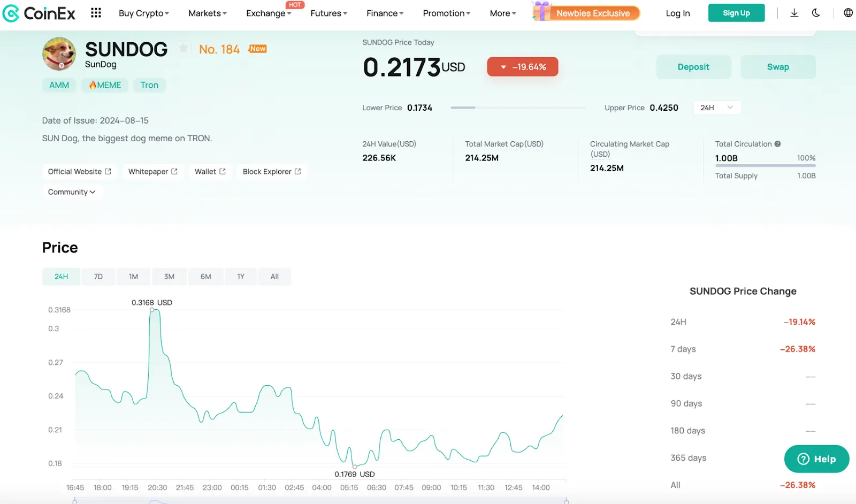Toggle dark mode moon icon
The image size is (856, 504).
816,13
